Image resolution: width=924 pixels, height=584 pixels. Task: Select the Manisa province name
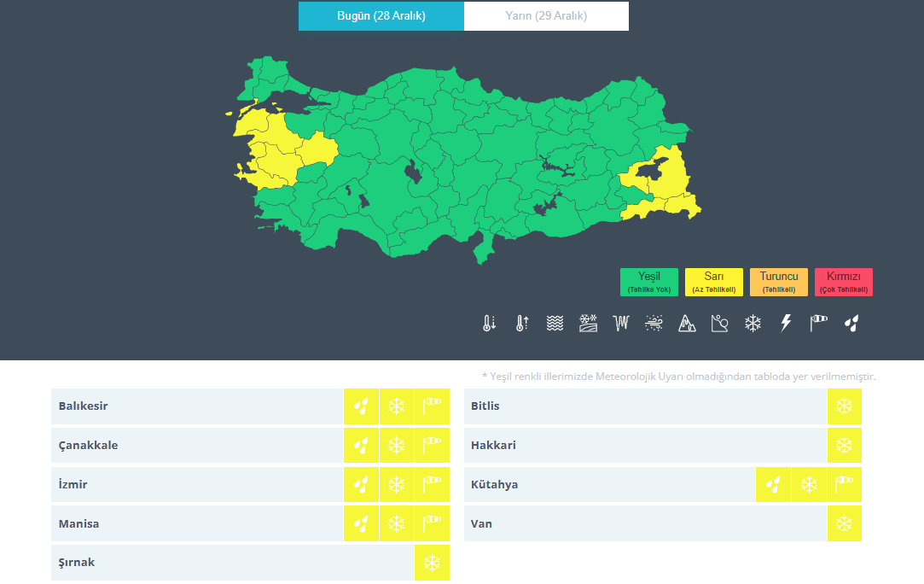[x=78, y=524]
